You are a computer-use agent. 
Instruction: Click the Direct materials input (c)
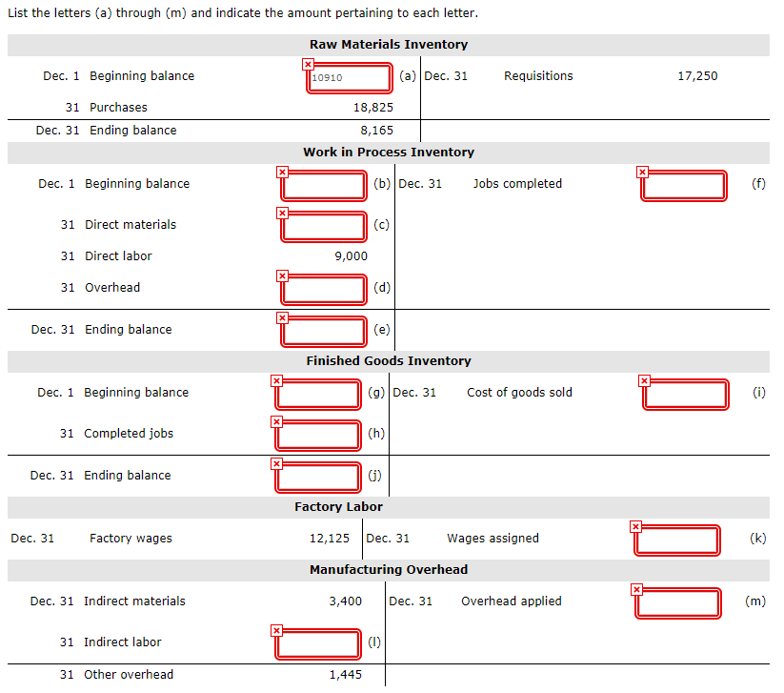point(323,227)
